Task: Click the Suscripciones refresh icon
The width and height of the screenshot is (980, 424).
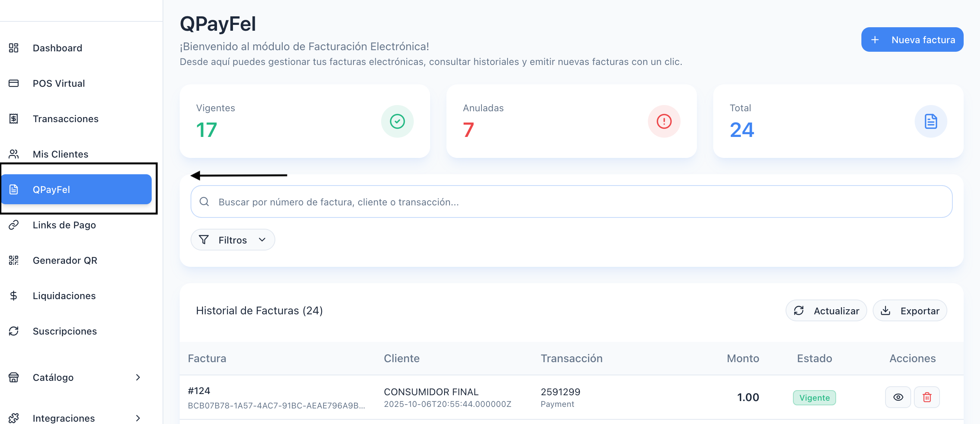Action: click(x=14, y=331)
